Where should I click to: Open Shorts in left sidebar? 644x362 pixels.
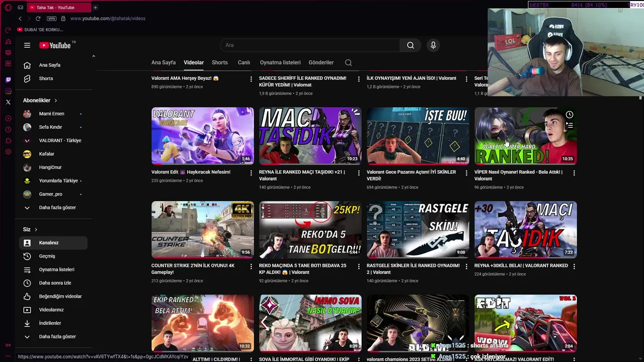[x=53, y=78]
